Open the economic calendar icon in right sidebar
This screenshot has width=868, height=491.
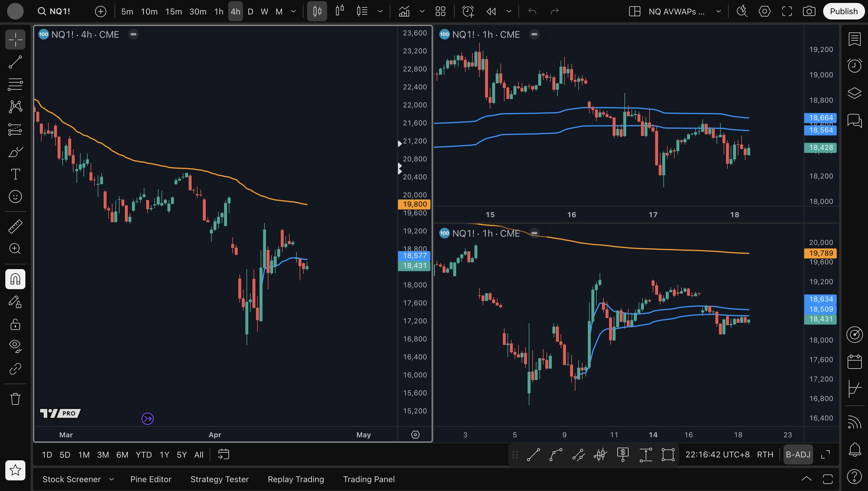854,362
